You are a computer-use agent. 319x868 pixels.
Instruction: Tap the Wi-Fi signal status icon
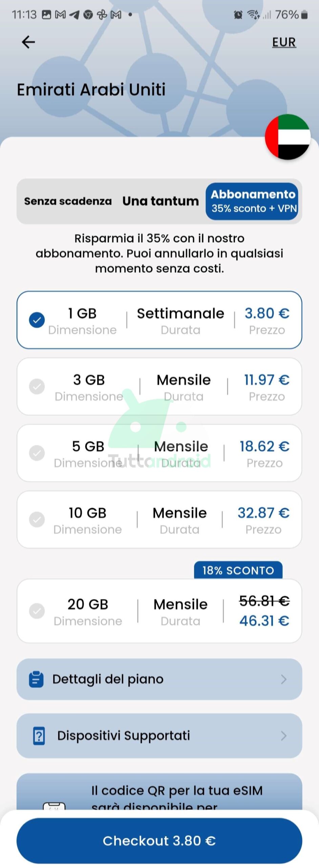(x=253, y=15)
